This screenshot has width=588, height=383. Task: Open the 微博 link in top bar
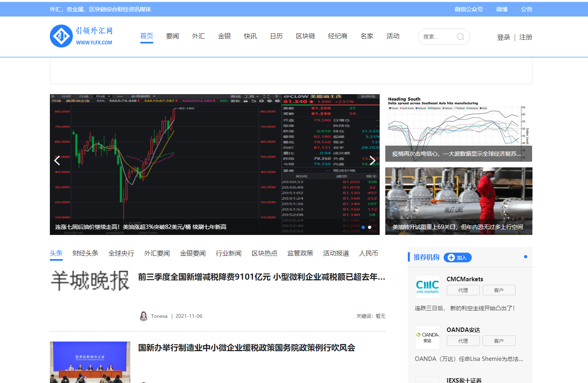click(502, 9)
